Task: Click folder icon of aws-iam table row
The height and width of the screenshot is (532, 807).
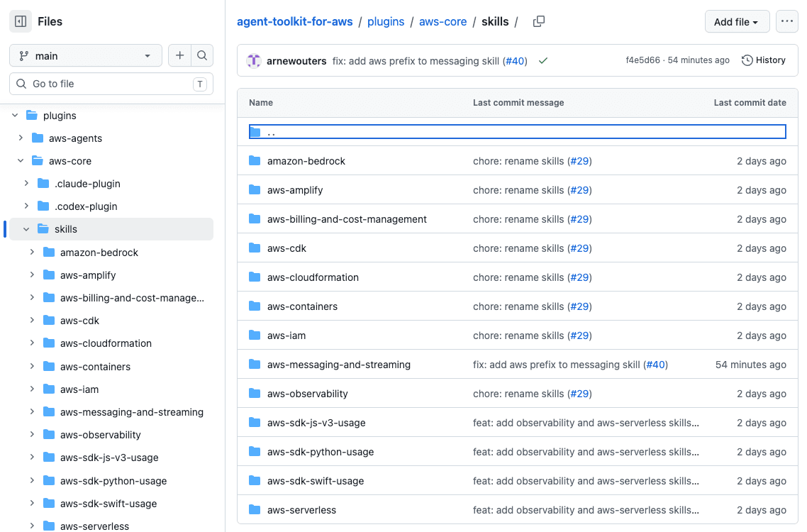Action: pyautogui.click(x=255, y=336)
